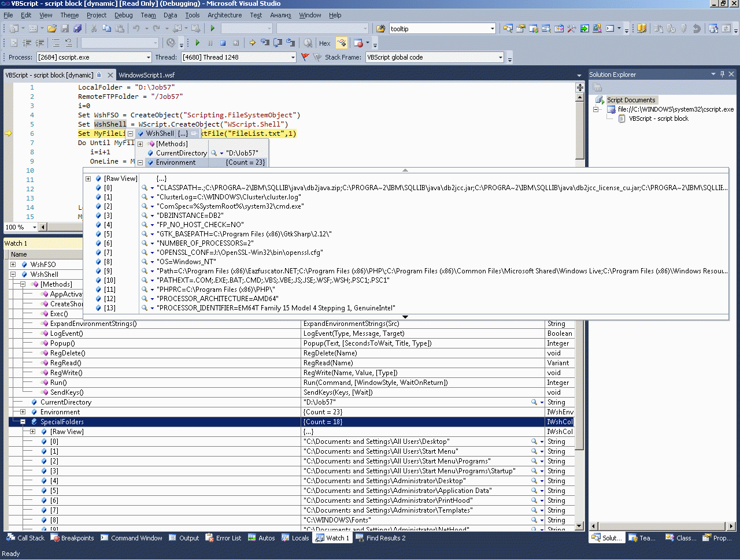The image size is (740, 560).
Task: Click the Open File folder icon
Action: (52, 28)
